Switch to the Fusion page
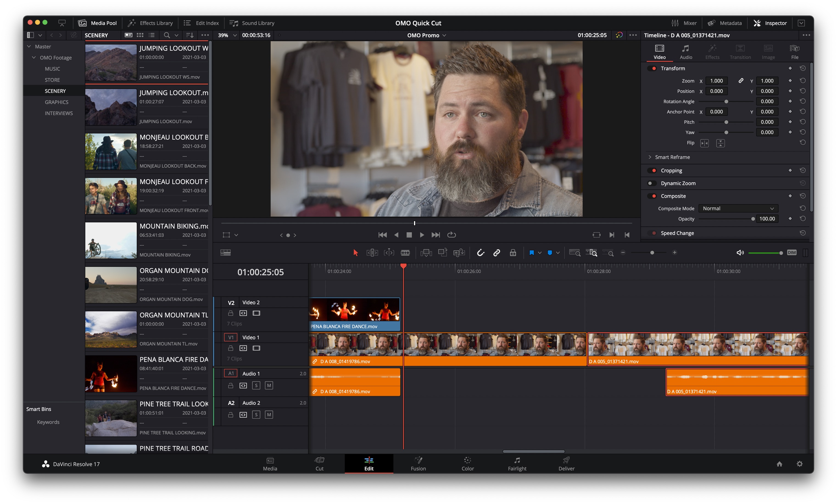Viewport: 837px width, 504px height. (x=418, y=464)
